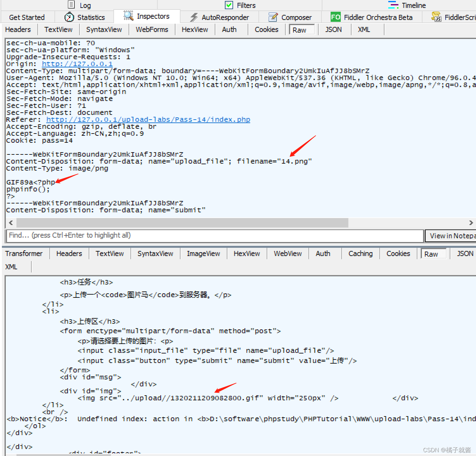Click the img src 1320211209082800.gif line
Image resolution: width=476 pixels, height=456 pixels.
click(208, 398)
